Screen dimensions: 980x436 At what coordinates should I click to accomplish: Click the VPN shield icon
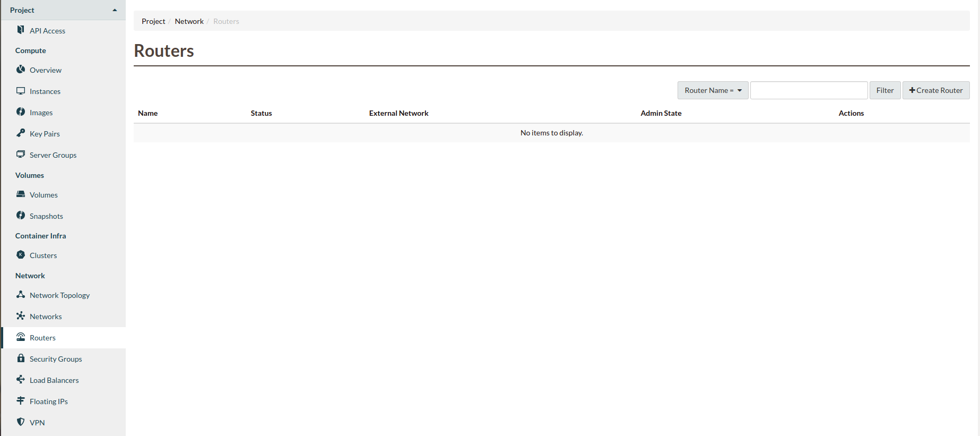pyautogui.click(x=21, y=422)
